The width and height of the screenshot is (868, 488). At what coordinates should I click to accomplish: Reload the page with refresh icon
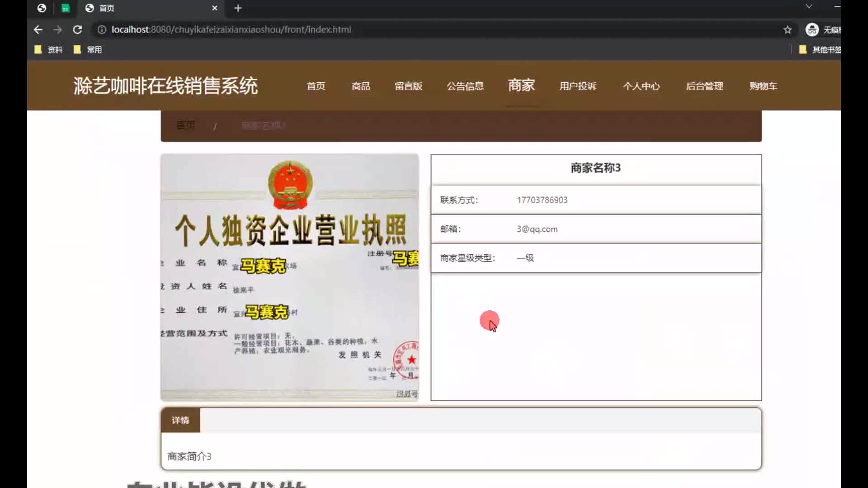pyautogui.click(x=77, y=30)
